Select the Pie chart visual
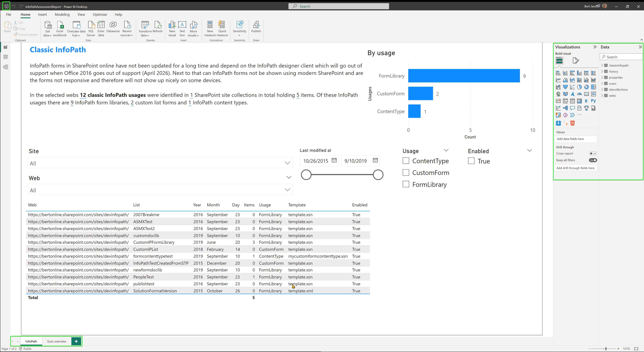Screen dimensions: 644x352 579,87
